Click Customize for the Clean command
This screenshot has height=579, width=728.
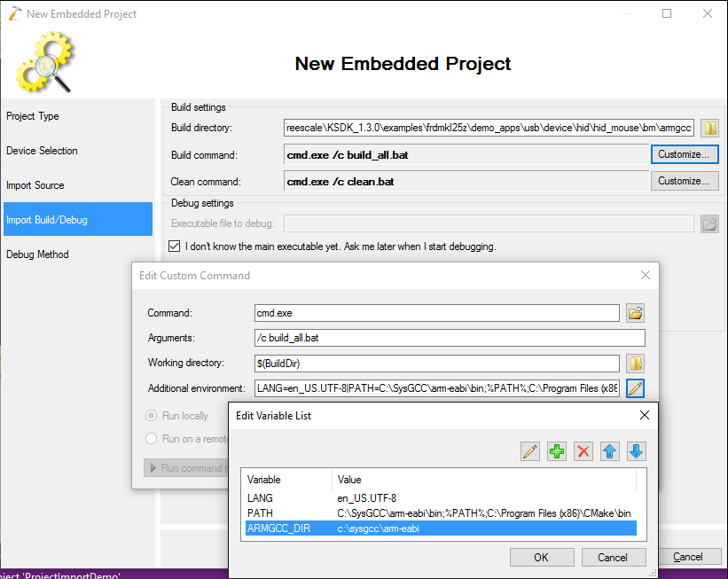[x=685, y=181]
